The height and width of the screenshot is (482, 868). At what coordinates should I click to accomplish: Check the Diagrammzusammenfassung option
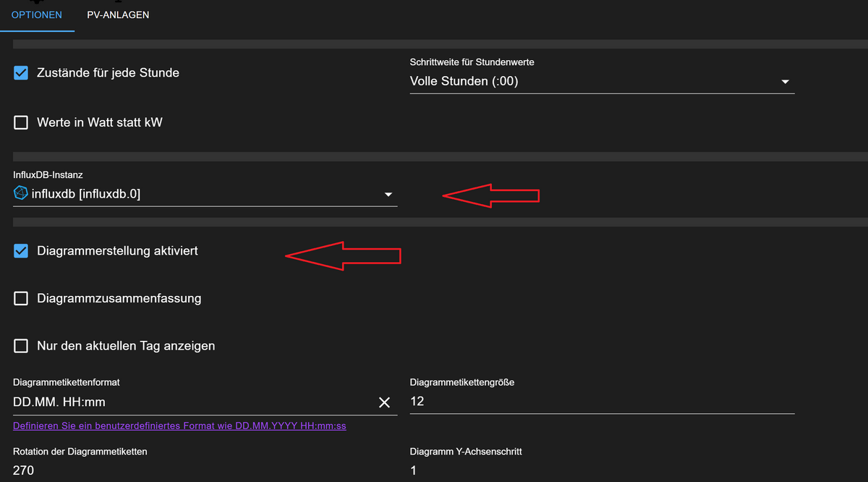click(x=21, y=298)
